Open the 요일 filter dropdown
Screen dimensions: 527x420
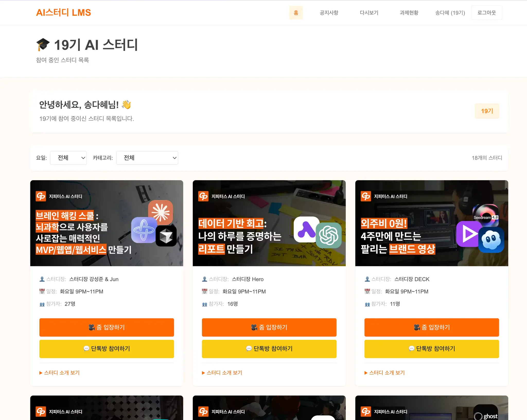coord(68,158)
